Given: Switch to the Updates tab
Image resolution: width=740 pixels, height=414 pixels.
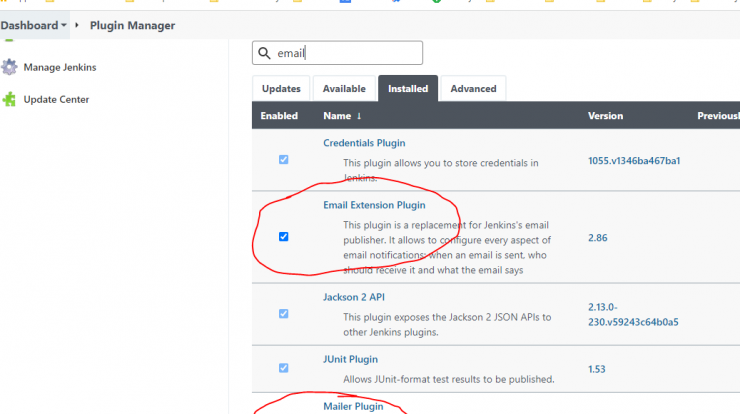Looking at the screenshot, I should click(x=281, y=88).
